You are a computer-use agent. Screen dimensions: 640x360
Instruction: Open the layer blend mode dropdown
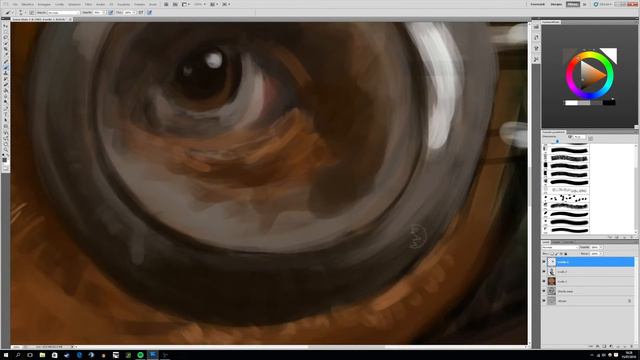[x=560, y=247]
